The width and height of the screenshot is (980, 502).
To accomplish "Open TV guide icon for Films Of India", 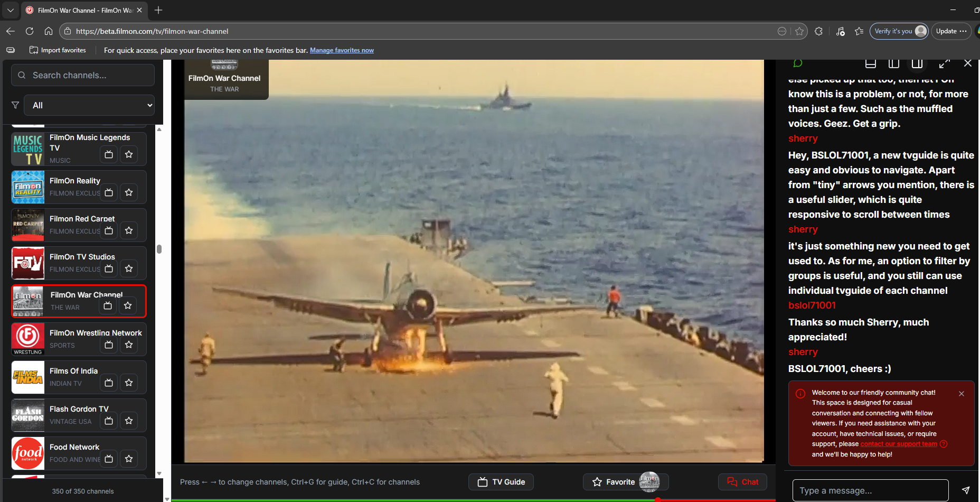I will pos(109,383).
